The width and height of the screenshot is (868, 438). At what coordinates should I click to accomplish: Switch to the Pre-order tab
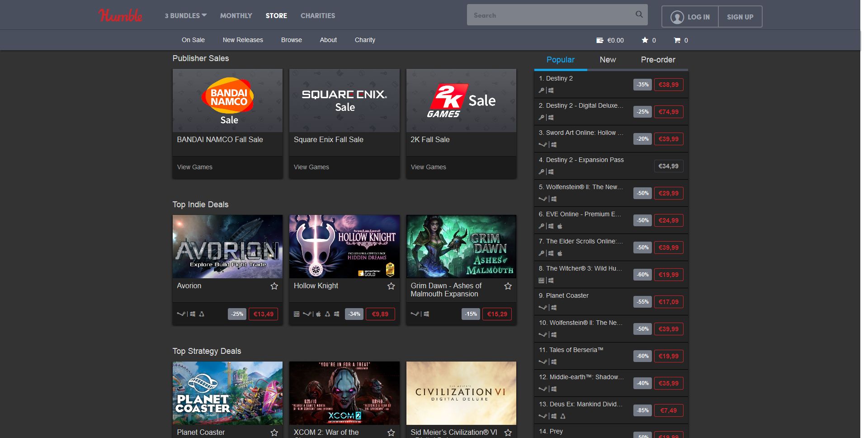coord(658,60)
